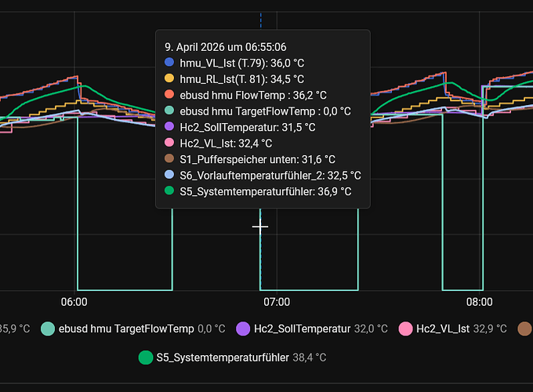Click the 06:00 time axis label
This screenshot has width=533, height=392.
(x=74, y=302)
